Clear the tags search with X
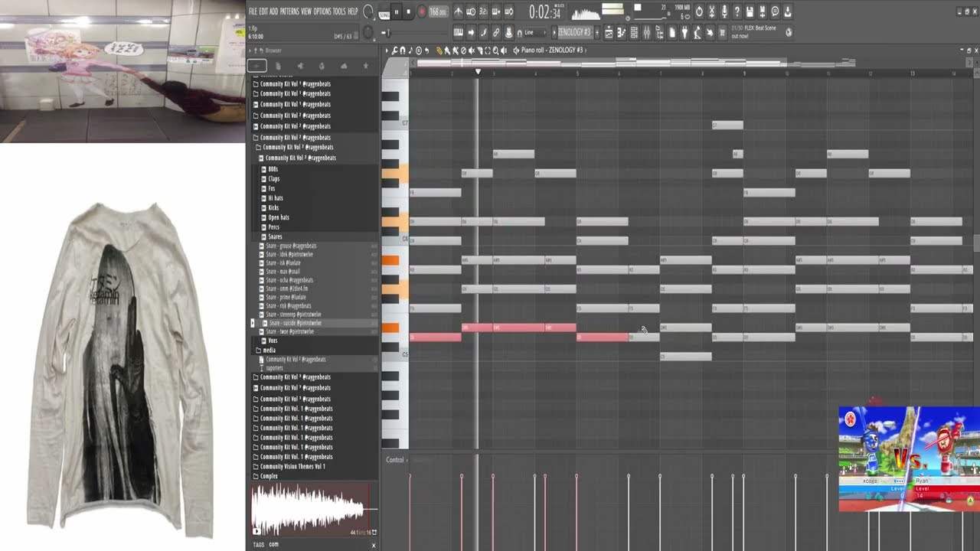Screen dimensions: 980x551 pyautogui.click(x=374, y=545)
